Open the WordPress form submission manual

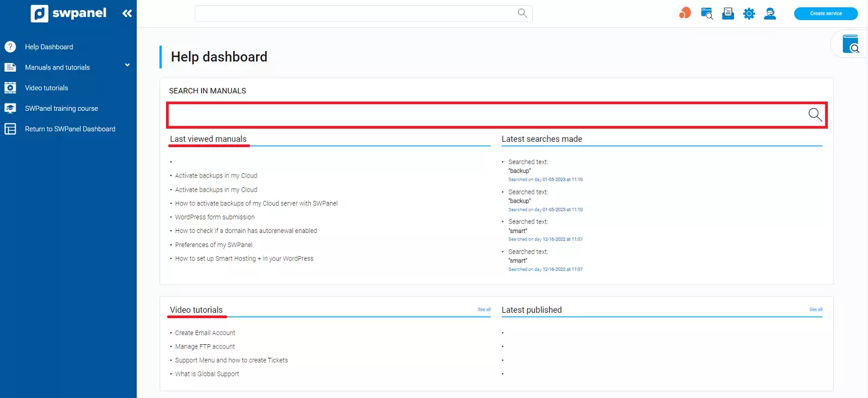(x=215, y=217)
